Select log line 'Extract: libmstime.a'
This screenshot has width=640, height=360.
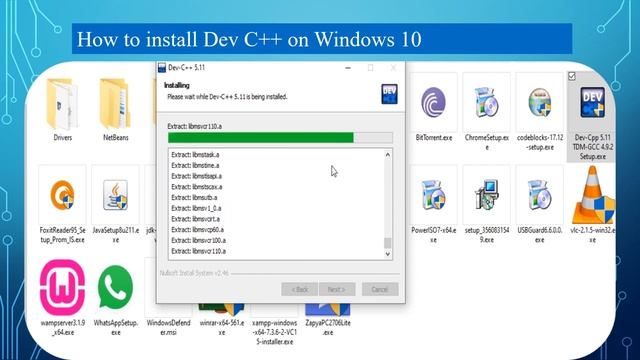pos(195,165)
